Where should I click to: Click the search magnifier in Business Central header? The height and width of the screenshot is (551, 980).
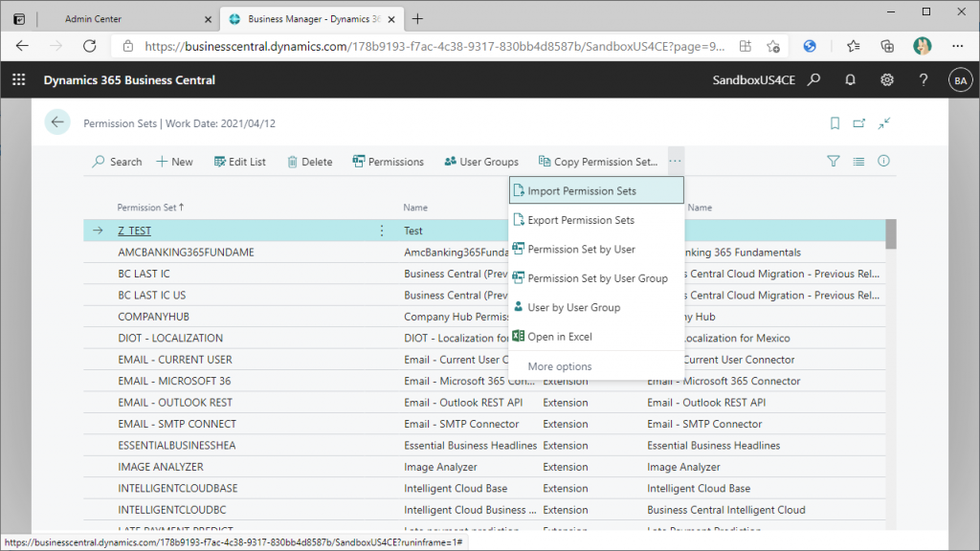(813, 80)
